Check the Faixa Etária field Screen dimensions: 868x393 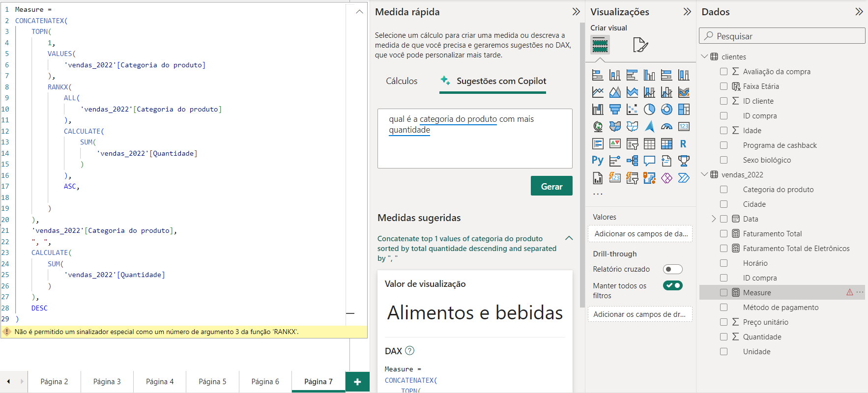[x=723, y=86]
